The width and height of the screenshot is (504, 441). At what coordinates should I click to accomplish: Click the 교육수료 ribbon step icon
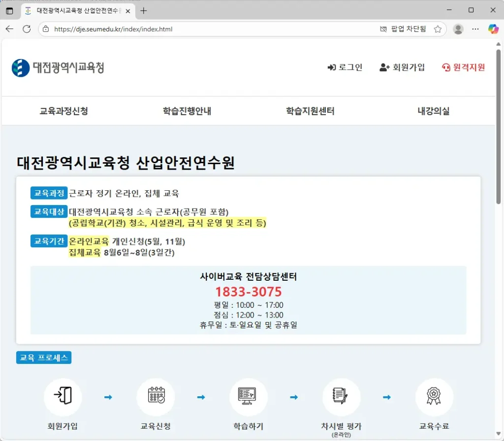[x=434, y=397]
